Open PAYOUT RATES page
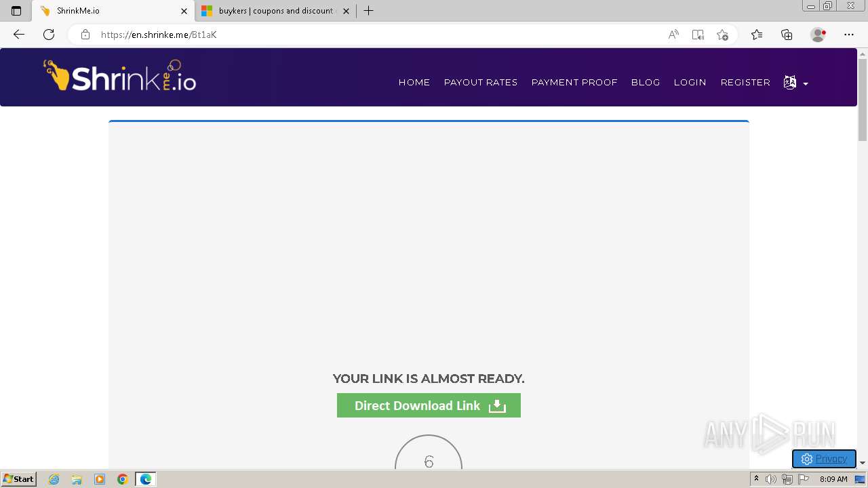Viewport: 868px width, 488px height. click(x=481, y=82)
